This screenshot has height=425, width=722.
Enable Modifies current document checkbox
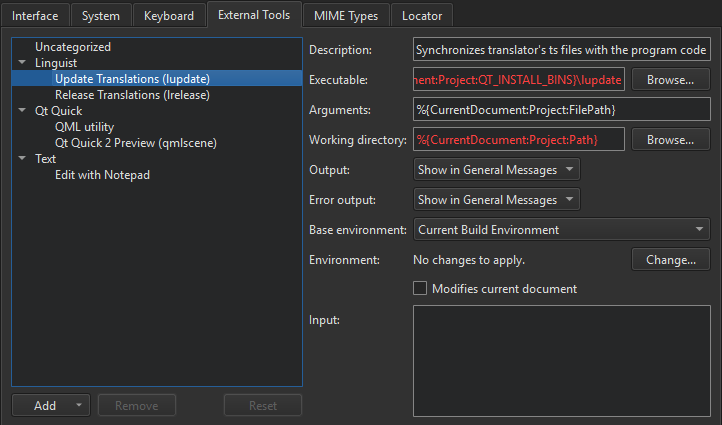click(x=420, y=289)
